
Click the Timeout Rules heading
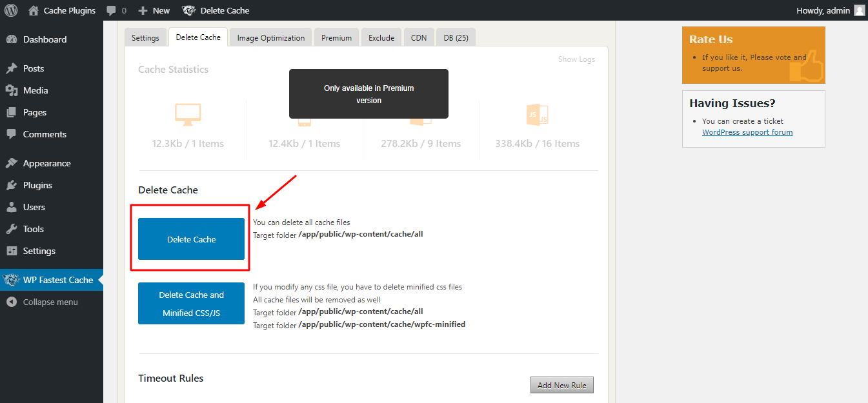tap(170, 378)
